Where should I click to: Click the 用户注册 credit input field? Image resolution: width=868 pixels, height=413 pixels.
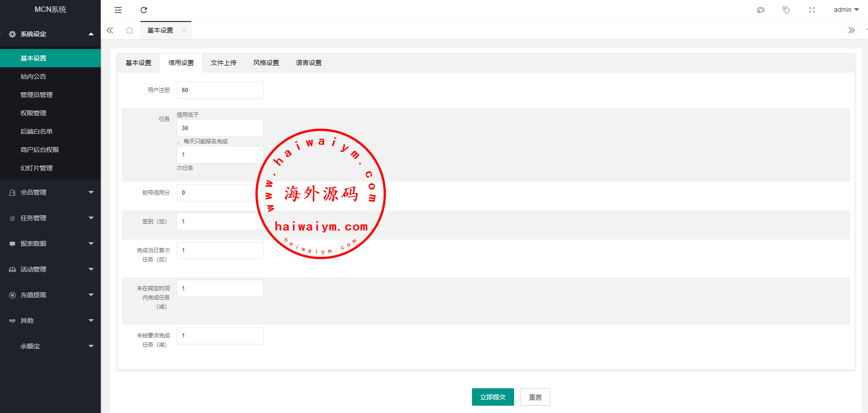click(220, 90)
